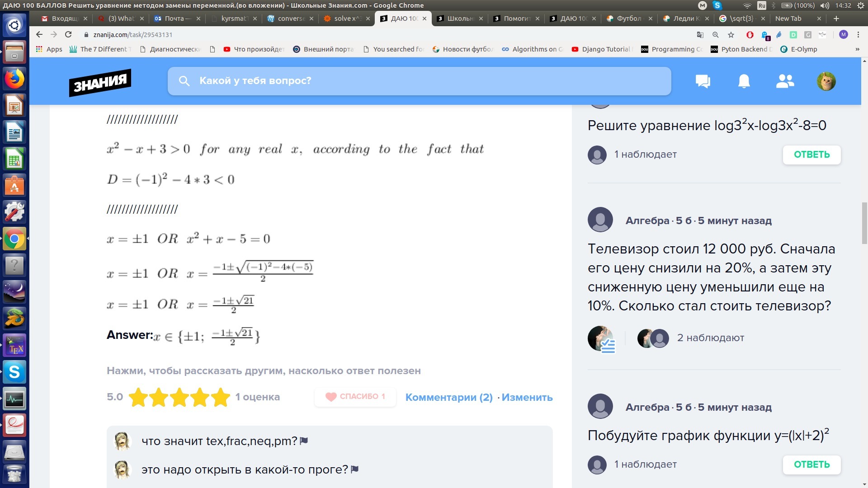Click the first rating star
Image resolution: width=868 pixels, height=488 pixels.
pos(138,397)
